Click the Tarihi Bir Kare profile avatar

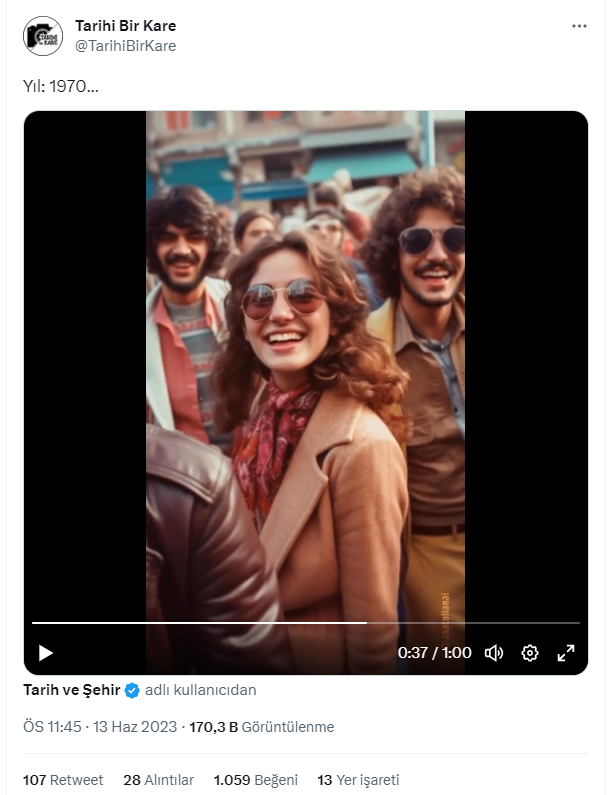tap(43, 36)
